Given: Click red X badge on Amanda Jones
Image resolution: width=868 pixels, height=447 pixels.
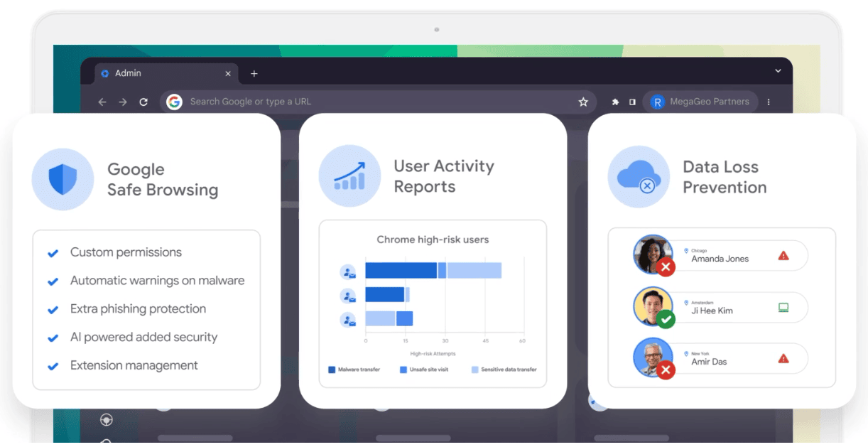Looking at the screenshot, I should point(666,267).
